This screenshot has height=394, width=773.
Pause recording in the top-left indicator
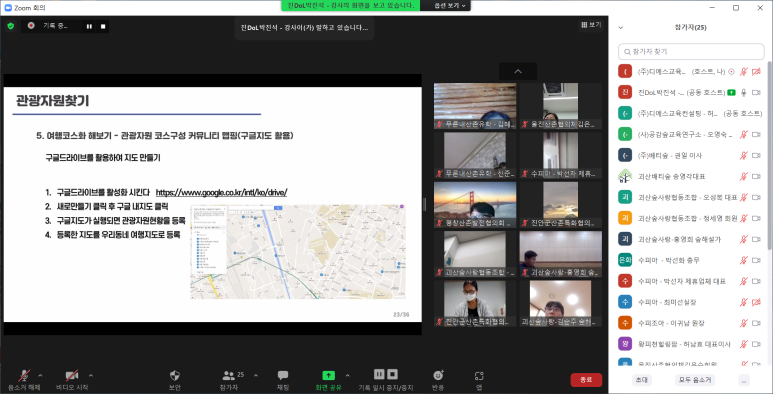(89, 26)
